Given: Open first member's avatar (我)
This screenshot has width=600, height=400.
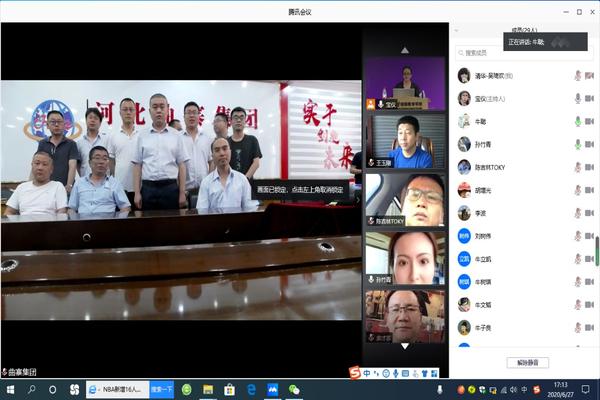Looking at the screenshot, I should (x=464, y=75).
